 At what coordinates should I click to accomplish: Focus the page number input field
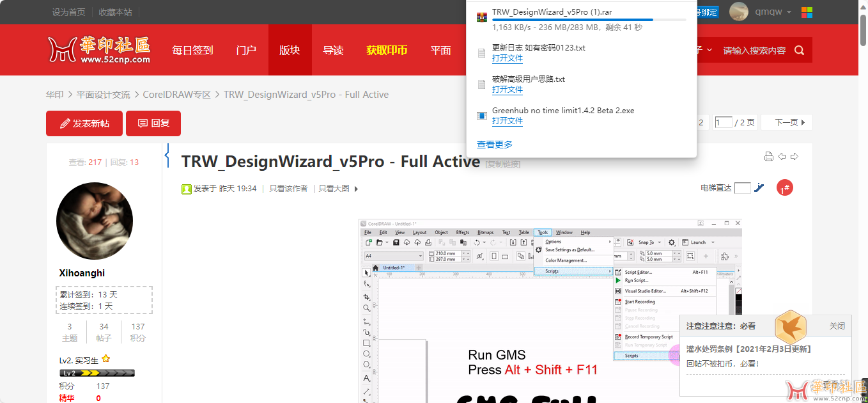pyautogui.click(x=724, y=122)
